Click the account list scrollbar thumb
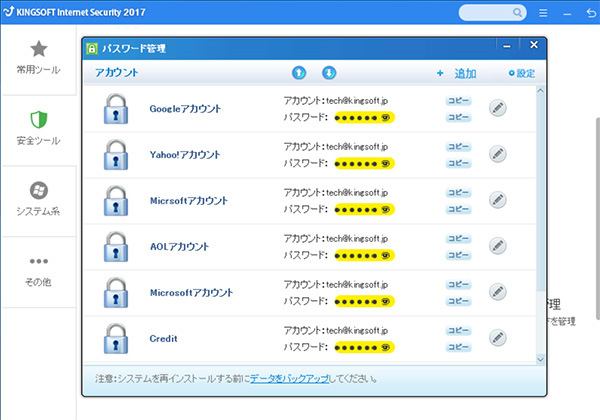The height and width of the screenshot is (420, 600). point(540,193)
